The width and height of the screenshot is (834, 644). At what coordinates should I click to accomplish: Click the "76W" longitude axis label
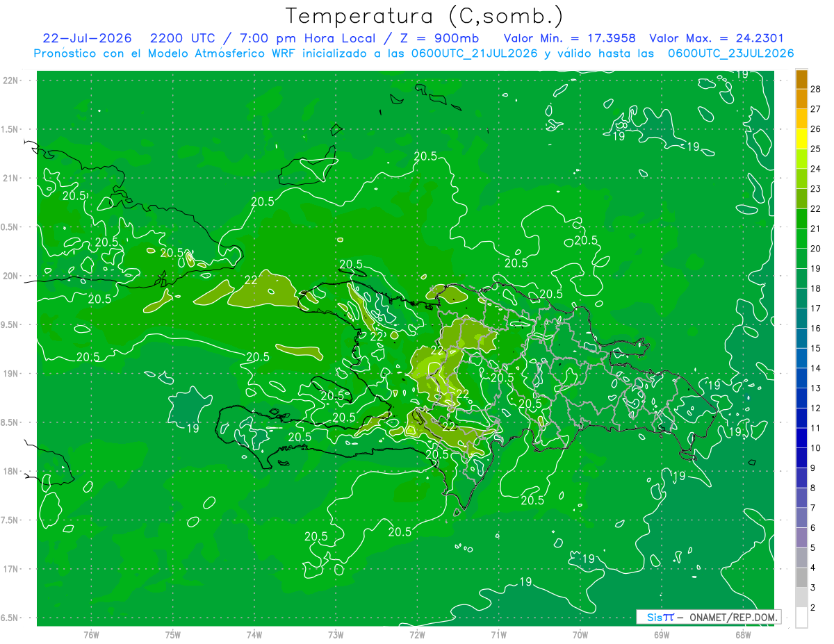(x=91, y=634)
